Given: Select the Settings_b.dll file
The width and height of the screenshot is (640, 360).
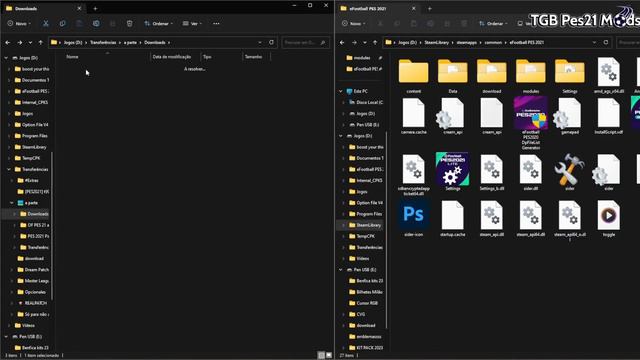Looking at the screenshot, I should click(x=491, y=172).
